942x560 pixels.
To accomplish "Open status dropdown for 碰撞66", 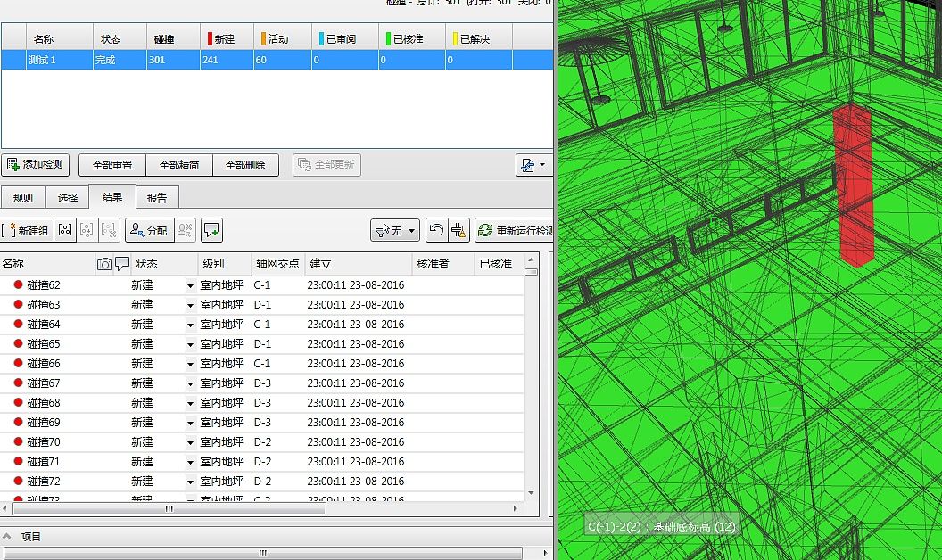I will tap(190, 365).
